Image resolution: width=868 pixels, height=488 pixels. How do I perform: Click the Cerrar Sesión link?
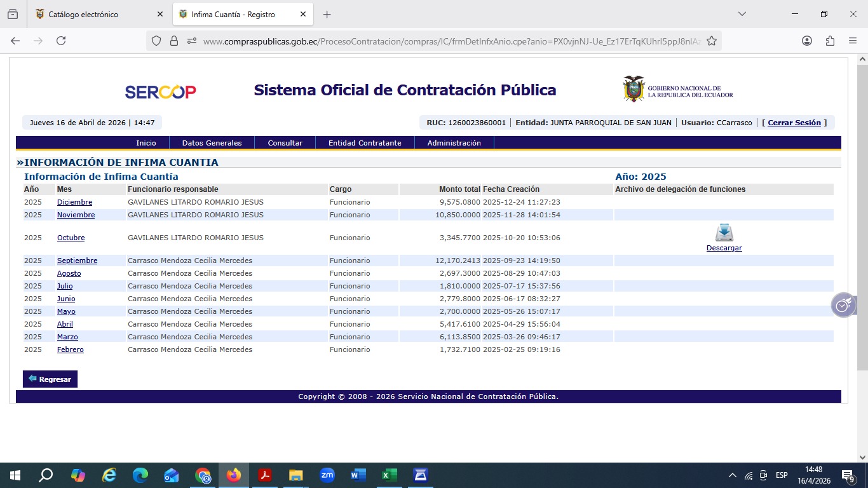click(x=794, y=123)
